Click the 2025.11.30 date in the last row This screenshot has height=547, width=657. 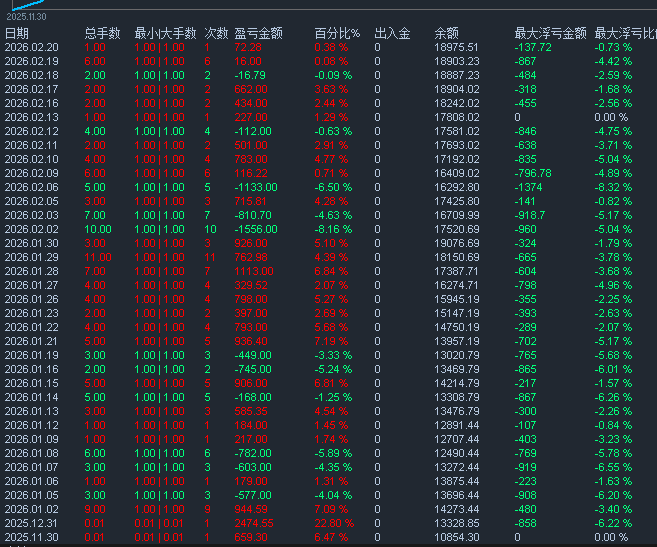coord(32,537)
